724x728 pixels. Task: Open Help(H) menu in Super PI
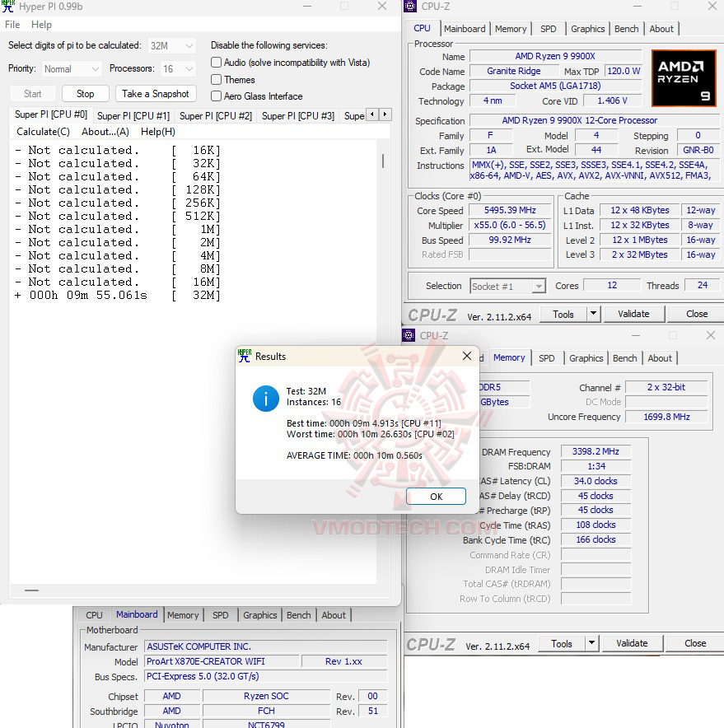point(158,132)
